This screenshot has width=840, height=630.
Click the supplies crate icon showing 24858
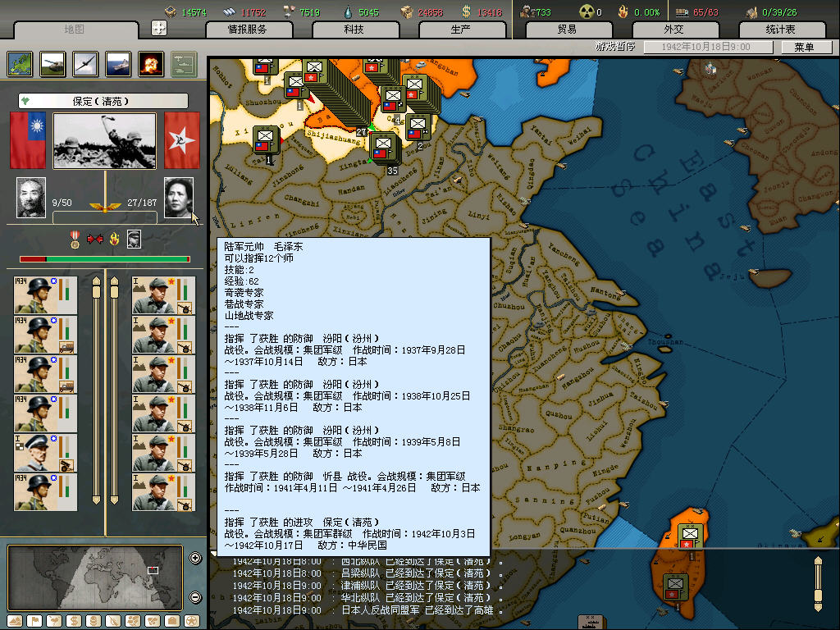[408, 11]
